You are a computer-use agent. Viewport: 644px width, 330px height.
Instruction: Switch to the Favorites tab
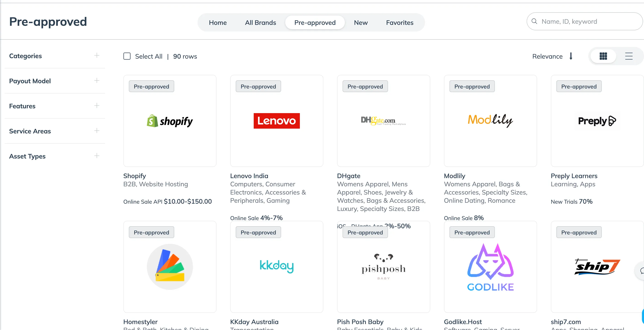(399, 23)
